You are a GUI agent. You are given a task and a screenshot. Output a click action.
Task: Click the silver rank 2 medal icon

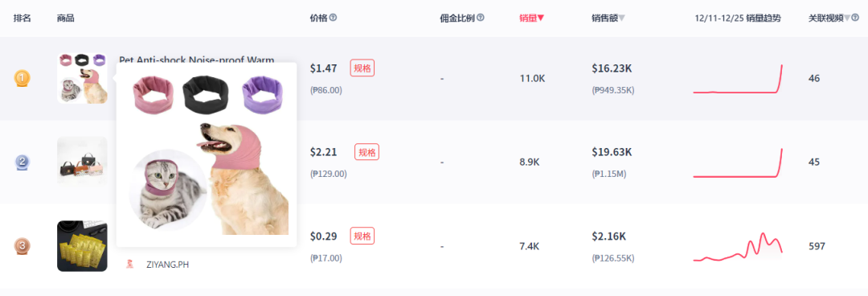tap(23, 162)
